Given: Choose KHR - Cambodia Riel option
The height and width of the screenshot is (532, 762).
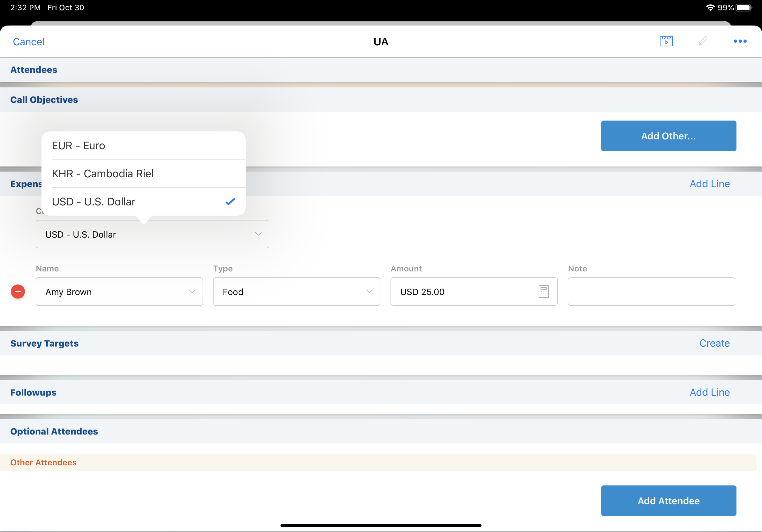Looking at the screenshot, I should (x=143, y=174).
